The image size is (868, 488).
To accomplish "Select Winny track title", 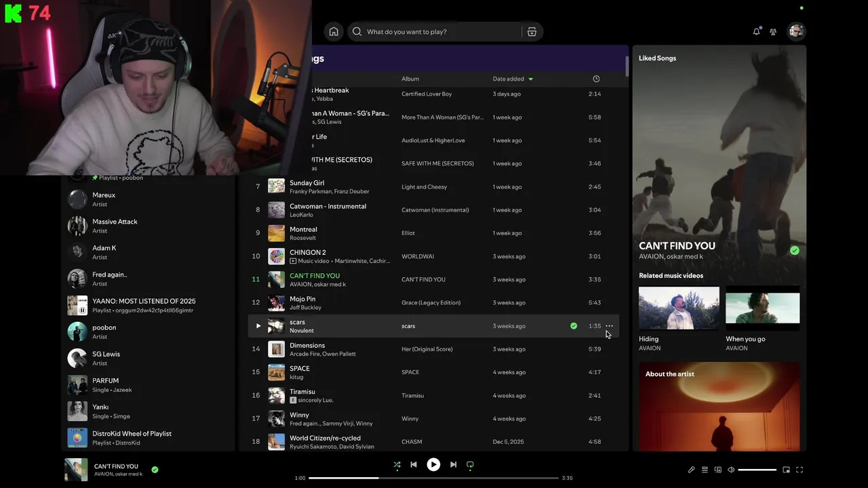I will click(x=299, y=415).
